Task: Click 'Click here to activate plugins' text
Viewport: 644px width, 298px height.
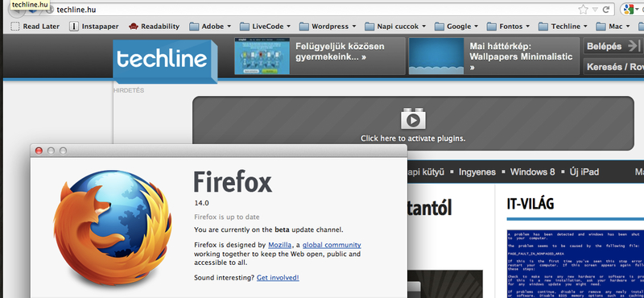Action: pyautogui.click(x=413, y=139)
